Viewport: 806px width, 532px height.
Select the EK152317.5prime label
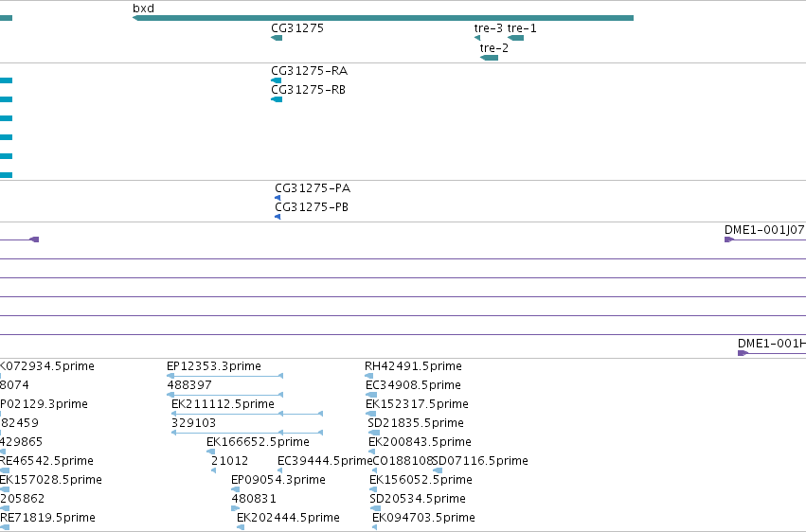[x=417, y=404]
